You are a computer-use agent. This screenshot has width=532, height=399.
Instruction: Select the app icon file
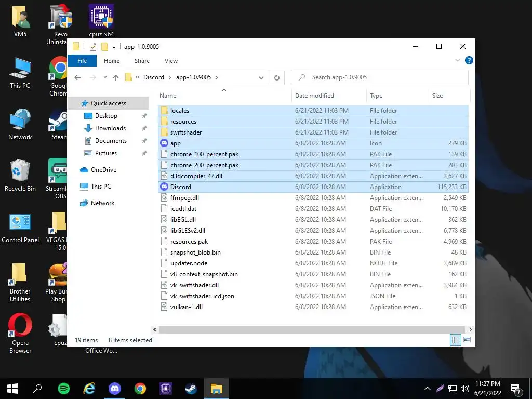[x=164, y=143]
